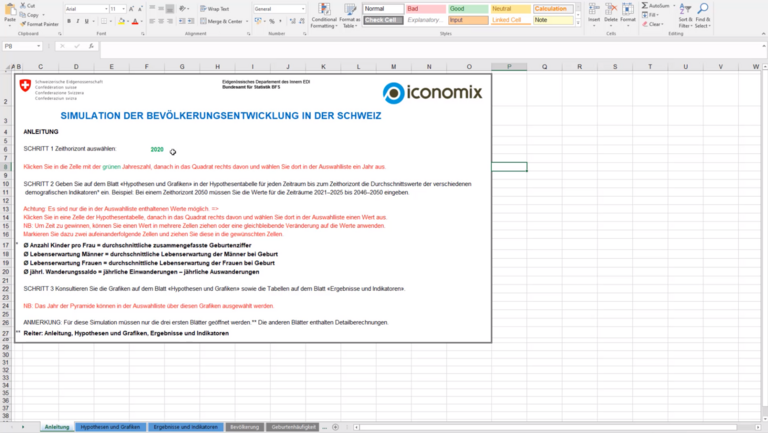Decrease decimal places
This screenshot has width=768, height=433.
(301, 21)
